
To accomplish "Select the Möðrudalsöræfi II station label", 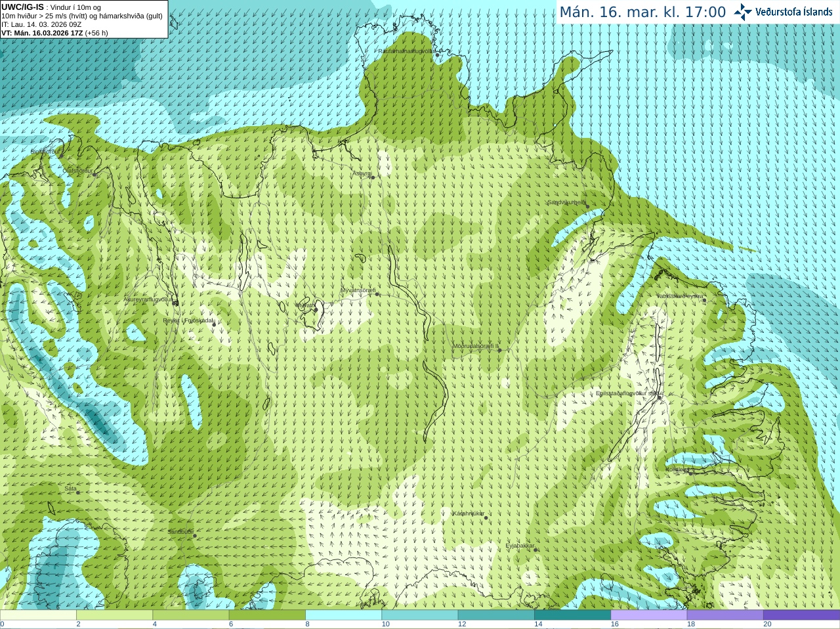I will (476, 345).
